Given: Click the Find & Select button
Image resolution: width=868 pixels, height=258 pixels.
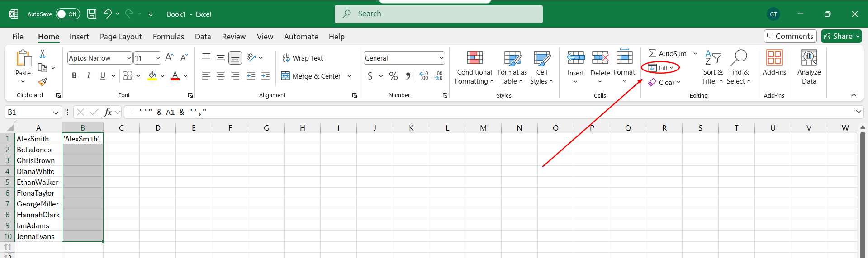Looking at the screenshot, I should coord(739,67).
